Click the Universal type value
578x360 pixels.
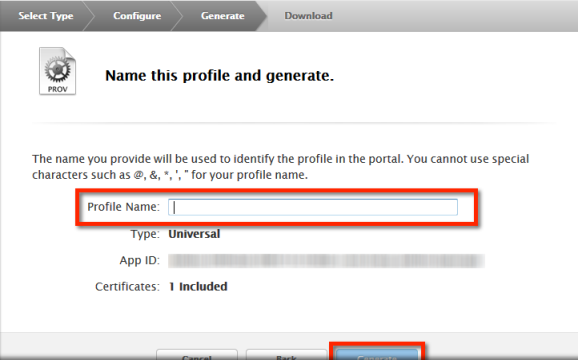click(x=194, y=234)
